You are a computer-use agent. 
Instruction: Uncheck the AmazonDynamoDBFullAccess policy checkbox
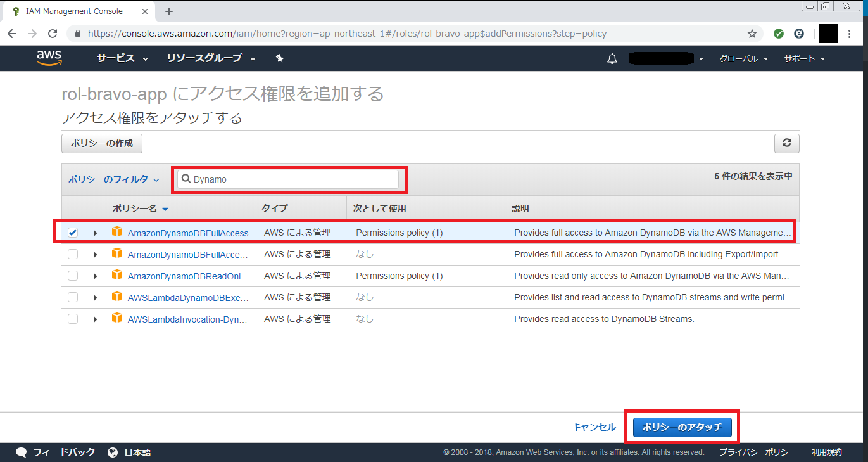point(73,233)
